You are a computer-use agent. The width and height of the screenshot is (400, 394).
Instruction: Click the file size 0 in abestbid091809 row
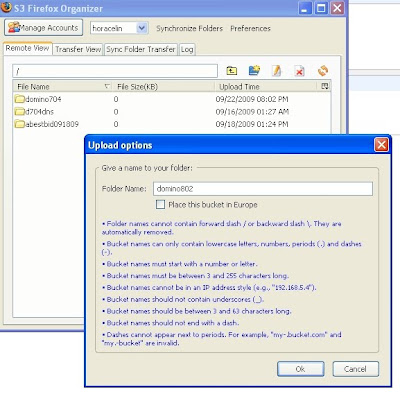tap(116, 124)
